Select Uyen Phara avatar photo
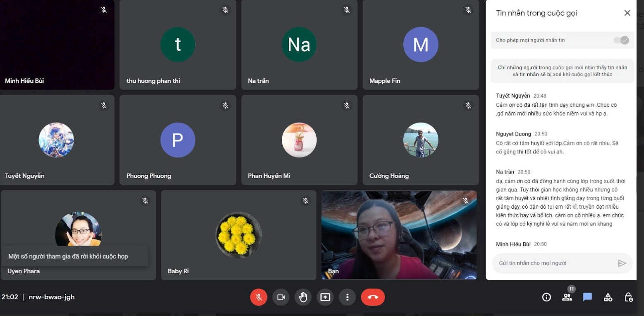644x316 pixels. click(x=79, y=229)
